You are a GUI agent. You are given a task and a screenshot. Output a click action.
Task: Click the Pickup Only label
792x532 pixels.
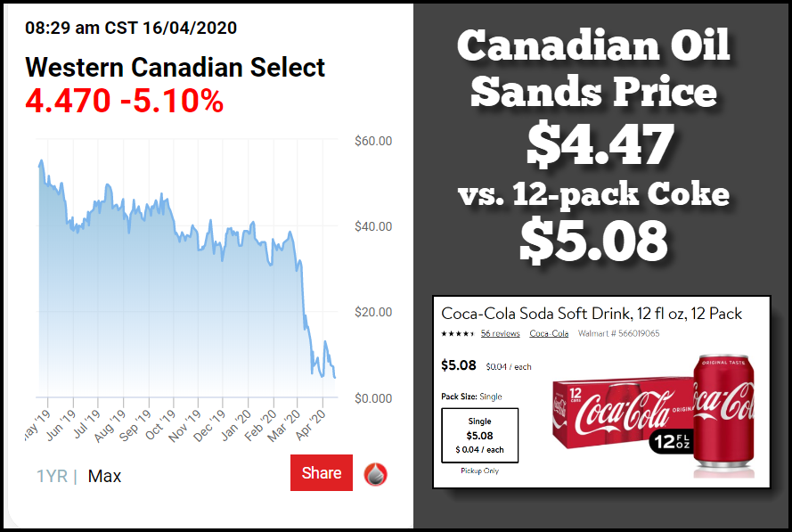click(478, 470)
